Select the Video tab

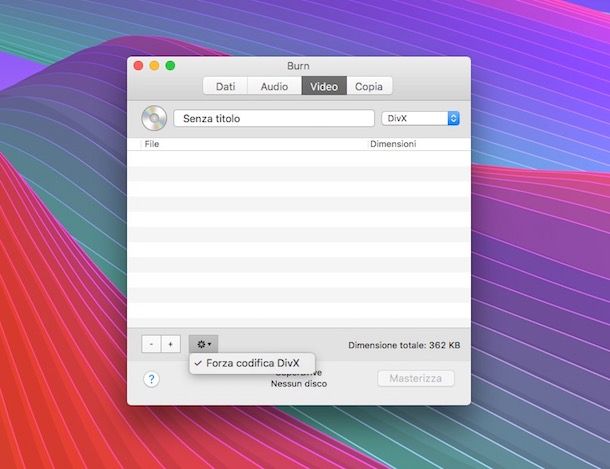(324, 86)
